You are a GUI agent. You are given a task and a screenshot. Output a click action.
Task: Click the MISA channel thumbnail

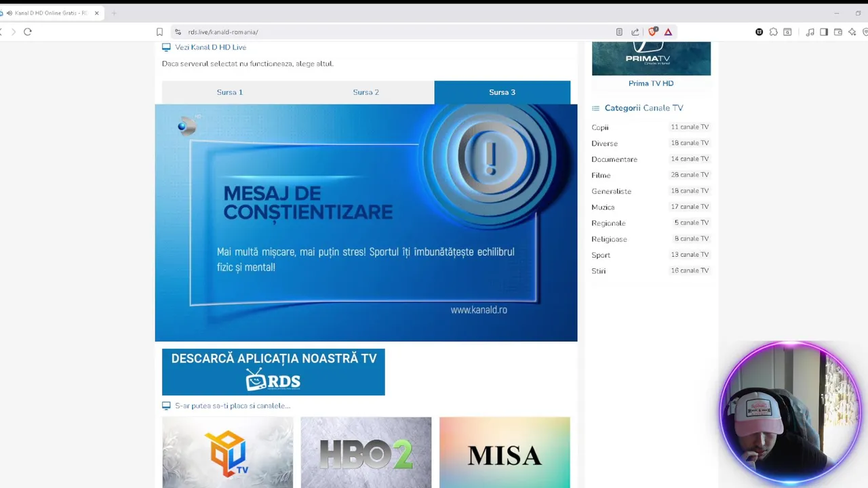505,452
